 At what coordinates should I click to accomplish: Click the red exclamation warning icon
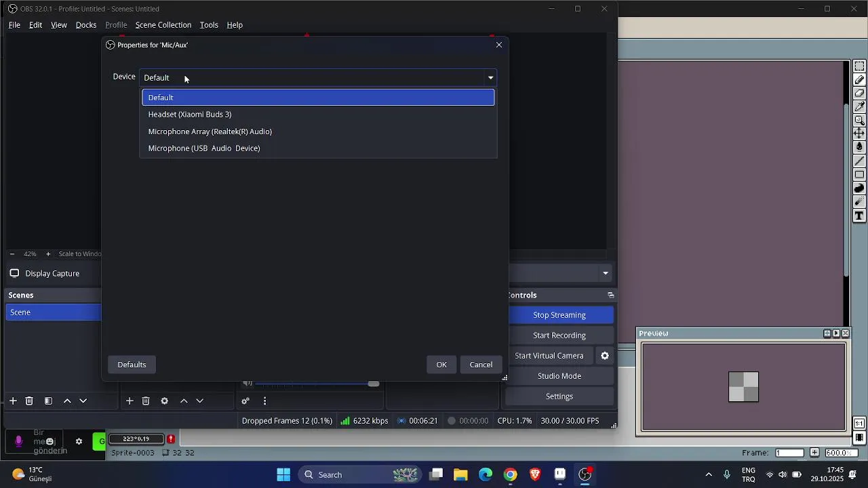click(x=171, y=439)
